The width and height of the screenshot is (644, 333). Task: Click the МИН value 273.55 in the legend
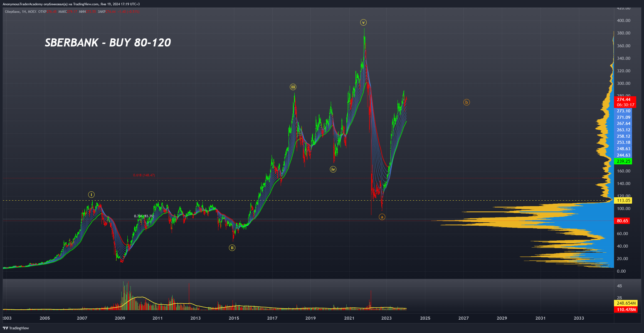point(91,12)
